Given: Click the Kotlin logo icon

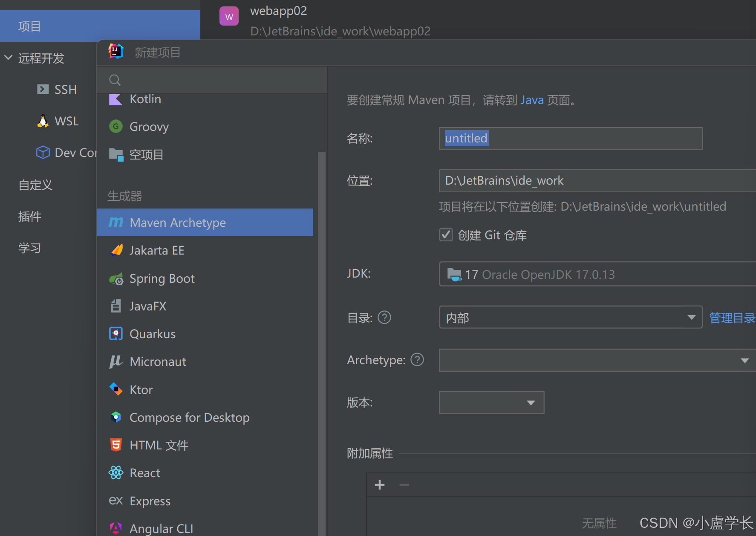Looking at the screenshot, I should (115, 99).
